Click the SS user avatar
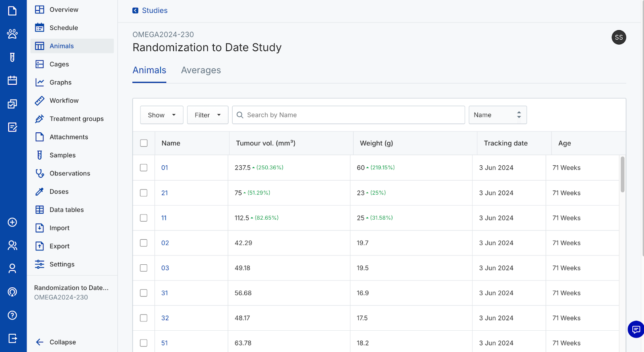This screenshot has width=644, height=352. click(x=619, y=37)
